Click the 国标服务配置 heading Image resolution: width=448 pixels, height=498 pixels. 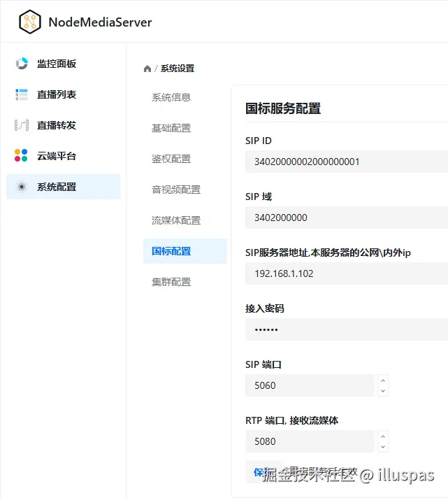[x=283, y=108]
